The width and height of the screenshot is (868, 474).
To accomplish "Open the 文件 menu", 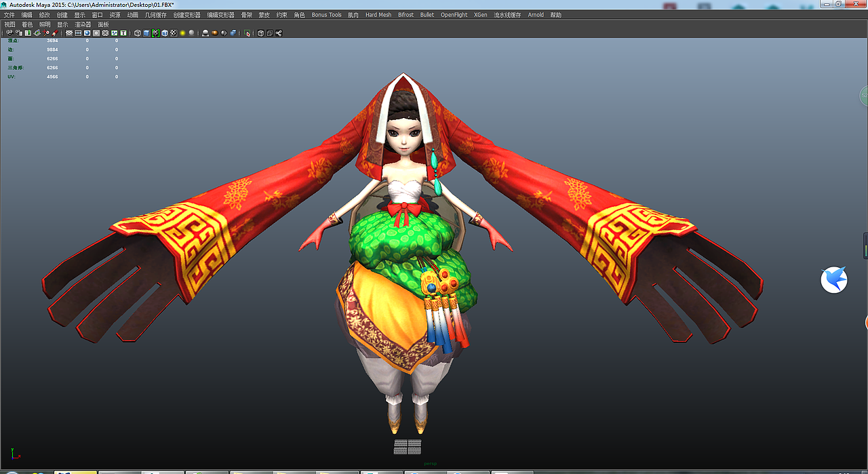I will tap(9, 15).
